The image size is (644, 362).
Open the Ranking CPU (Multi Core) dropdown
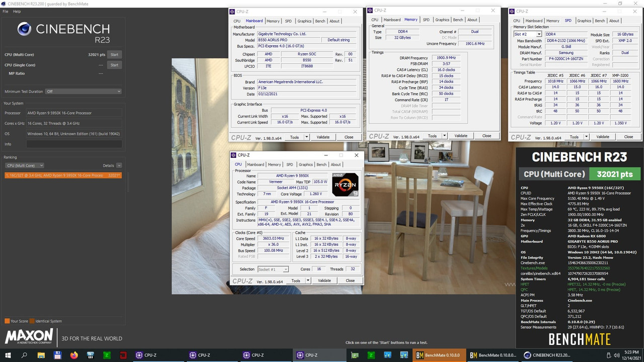click(24, 165)
